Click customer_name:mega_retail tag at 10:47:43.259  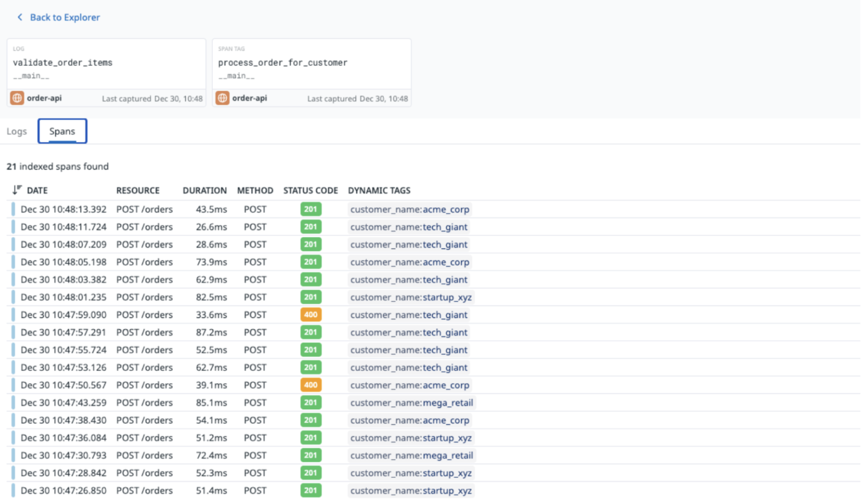[411, 403]
